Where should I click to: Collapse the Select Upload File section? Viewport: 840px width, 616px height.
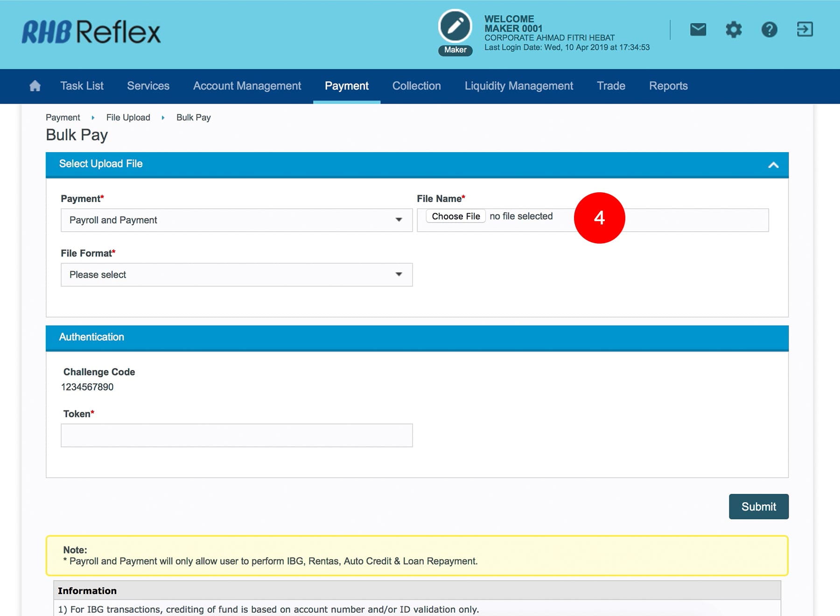tap(773, 165)
